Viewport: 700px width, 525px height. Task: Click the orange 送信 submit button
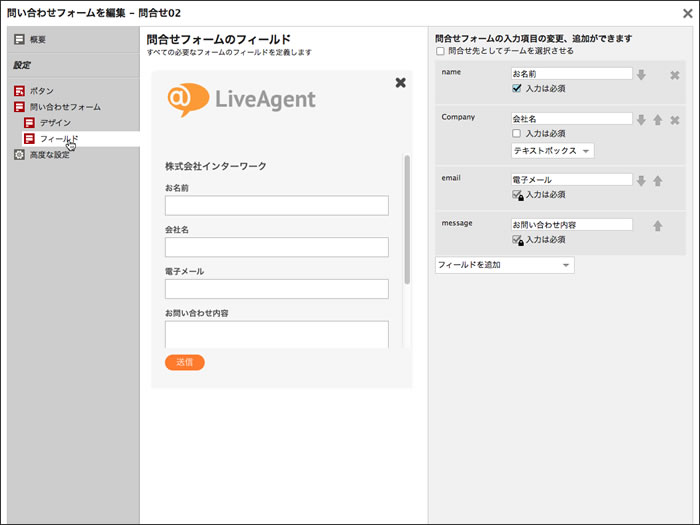point(185,362)
